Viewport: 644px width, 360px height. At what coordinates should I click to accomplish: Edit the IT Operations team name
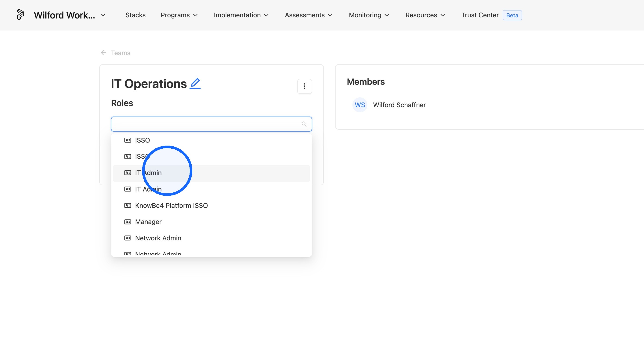click(195, 84)
